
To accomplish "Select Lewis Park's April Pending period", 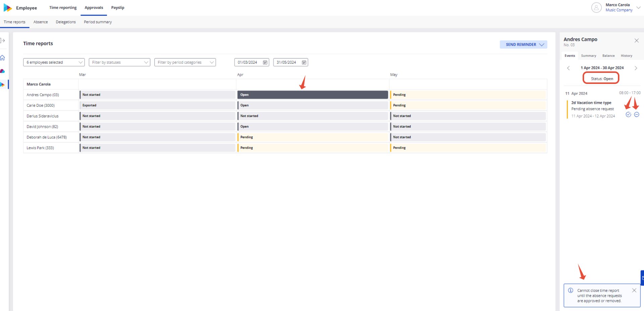I will click(313, 148).
